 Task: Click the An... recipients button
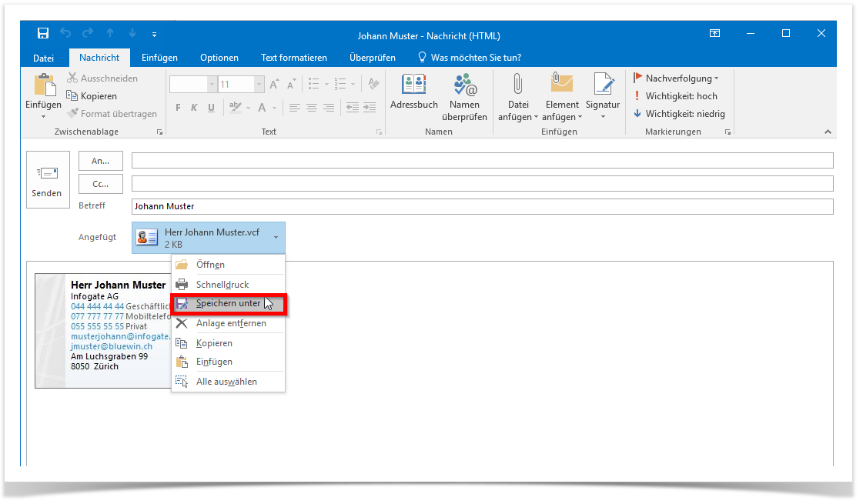coord(101,162)
